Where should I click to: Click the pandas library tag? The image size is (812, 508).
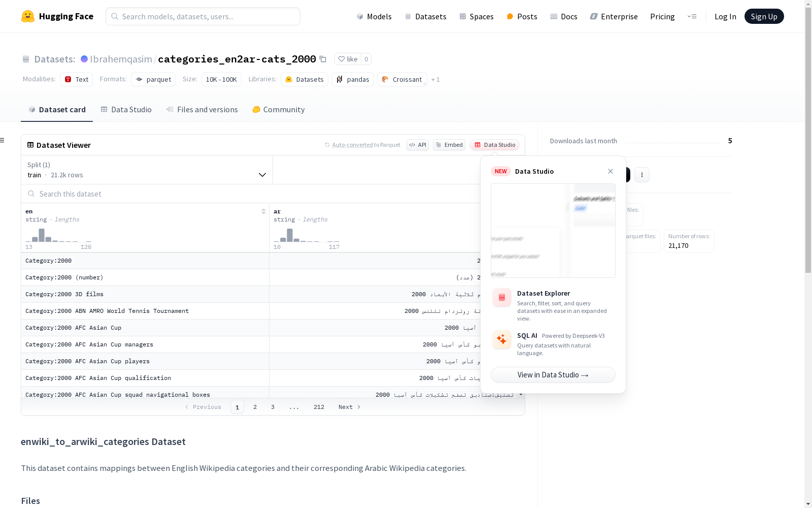coord(353,79)
